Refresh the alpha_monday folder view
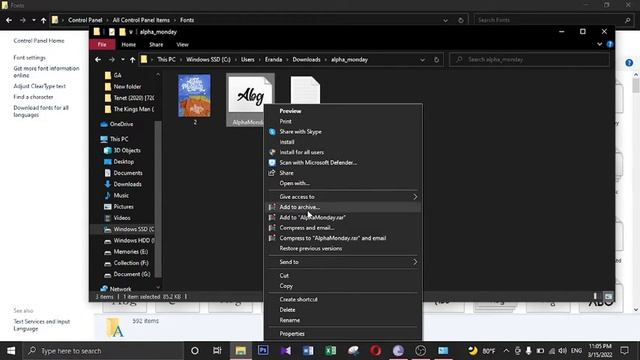Viewport: 640px width, 360px height. 436,60
